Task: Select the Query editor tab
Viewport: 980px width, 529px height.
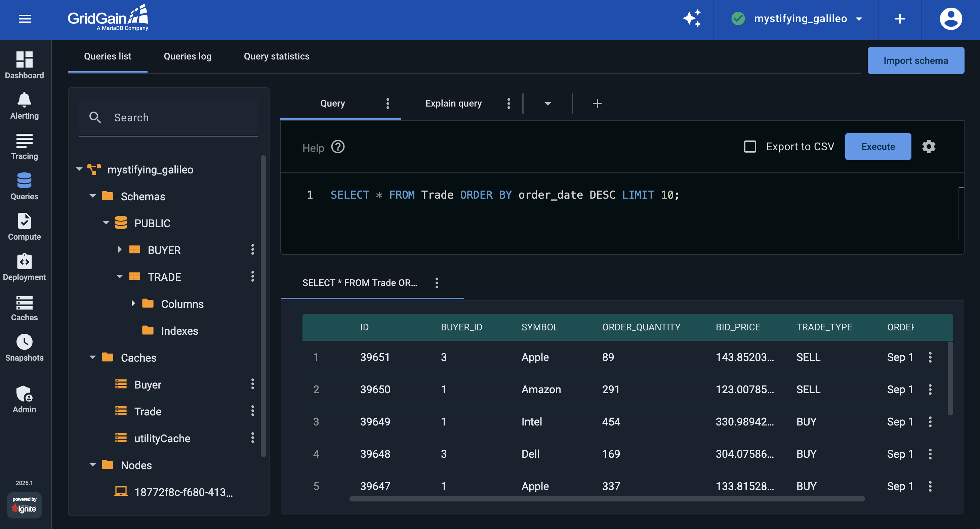Action: pyautogui.click(x=332, y=103)
